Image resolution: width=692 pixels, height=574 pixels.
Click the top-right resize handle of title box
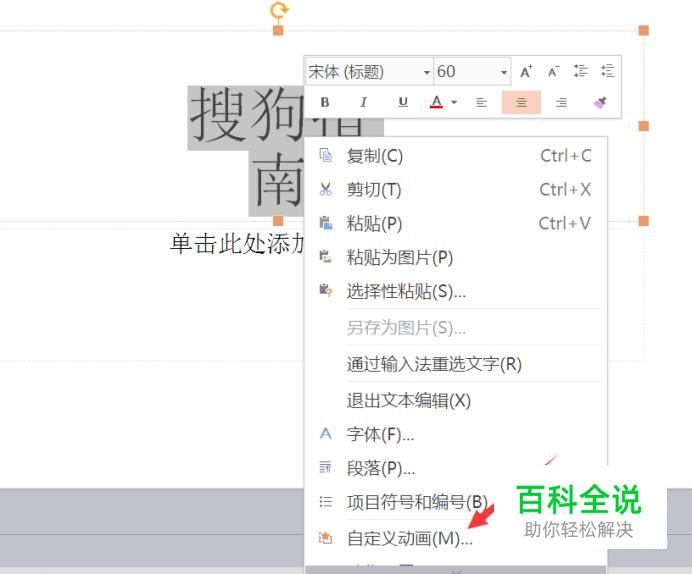pyautogui.click(x=644, y=30)
